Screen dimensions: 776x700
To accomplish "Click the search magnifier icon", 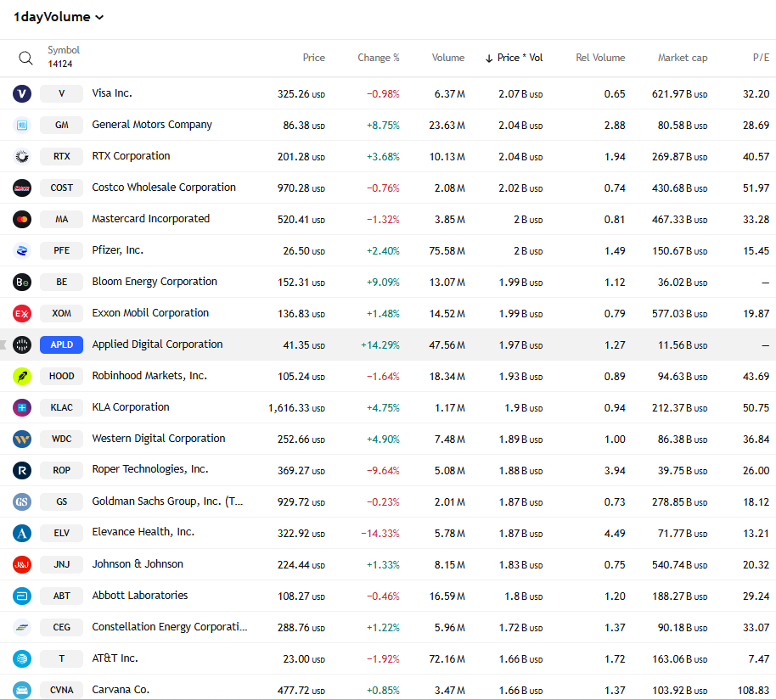I will [25, 58].
